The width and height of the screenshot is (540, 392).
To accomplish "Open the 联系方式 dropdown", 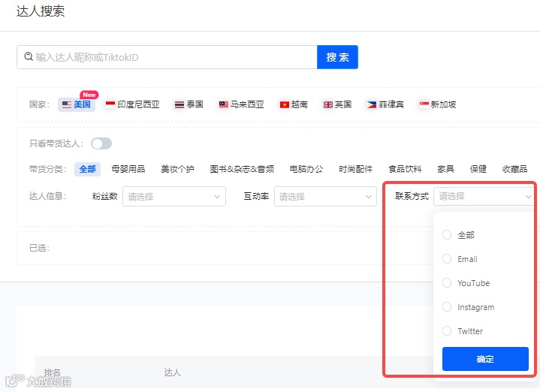I will tap(483, 196).
